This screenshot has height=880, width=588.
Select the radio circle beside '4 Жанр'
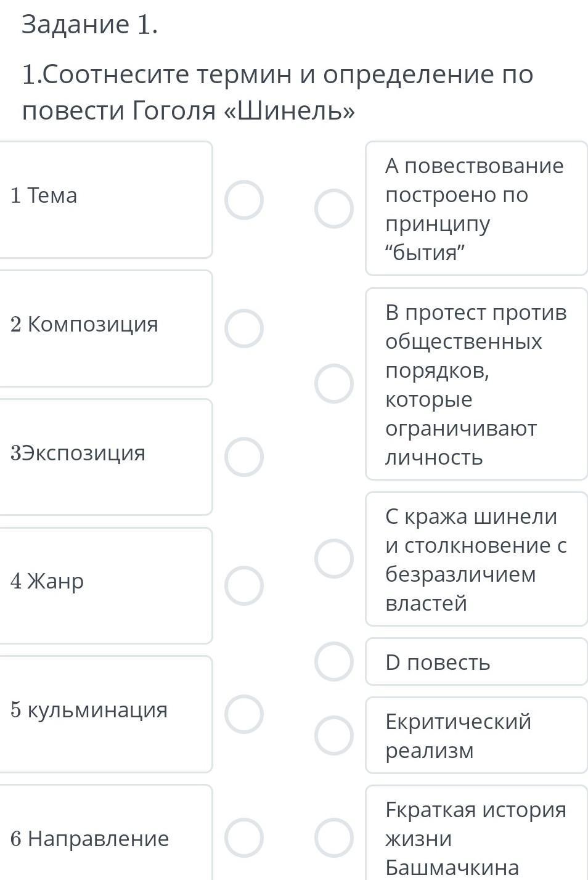coord(244,585)
